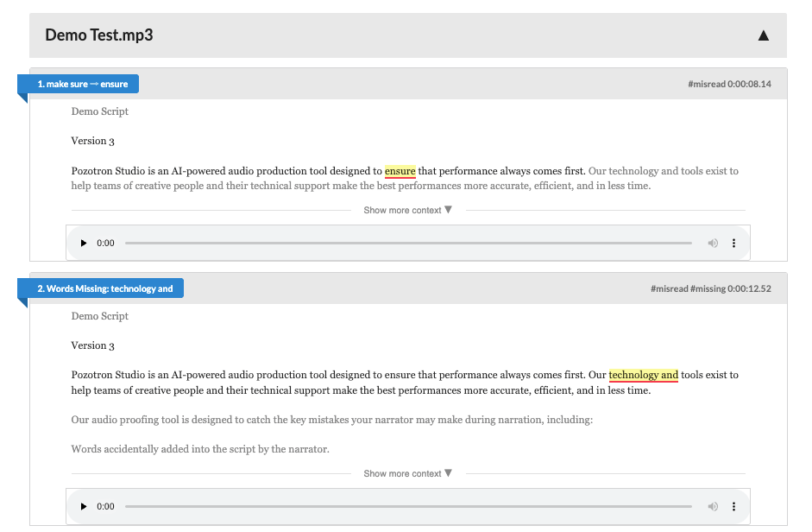Seek on second audio progress bar
This screenshot has width=812, height=532.
coord(407,507)
